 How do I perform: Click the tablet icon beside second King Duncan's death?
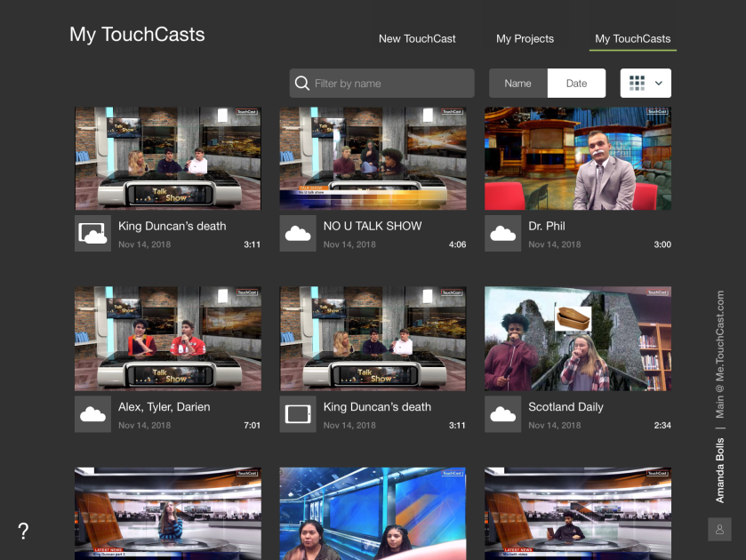(x=298, y=414)
